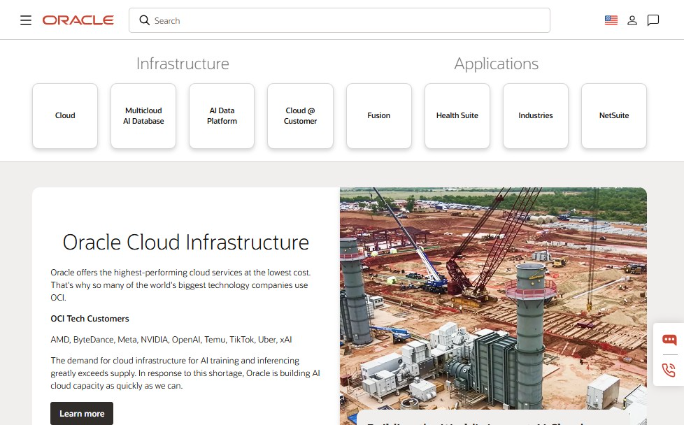The width and height of the screenshot is (684, 425).
Task: Open the Multicloud AI Database card
Action: 144,116
